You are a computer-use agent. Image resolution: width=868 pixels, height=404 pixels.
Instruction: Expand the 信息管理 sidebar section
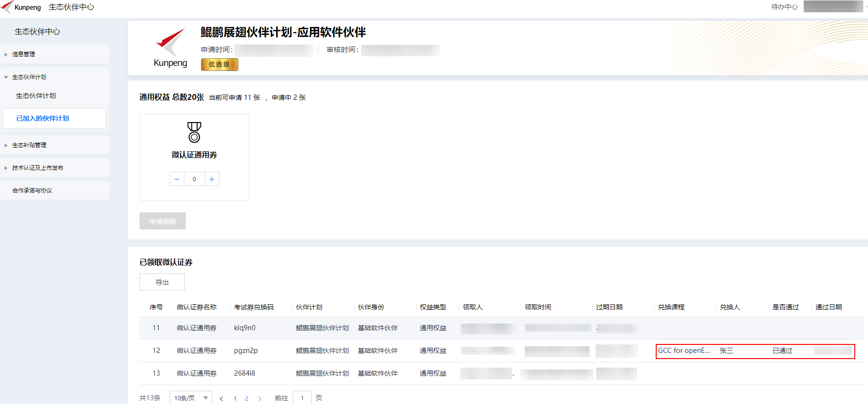pyautogui.click(x=54, y=54)
